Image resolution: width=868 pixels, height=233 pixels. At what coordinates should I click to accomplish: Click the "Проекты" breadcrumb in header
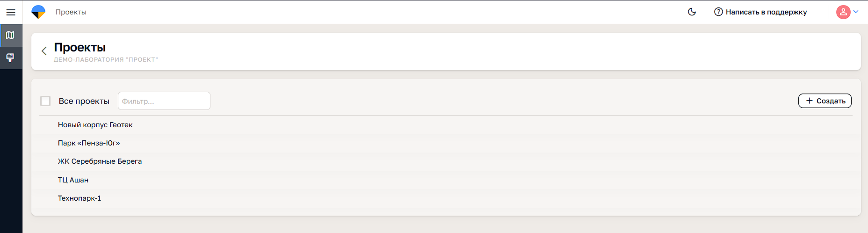pos(71,12)
